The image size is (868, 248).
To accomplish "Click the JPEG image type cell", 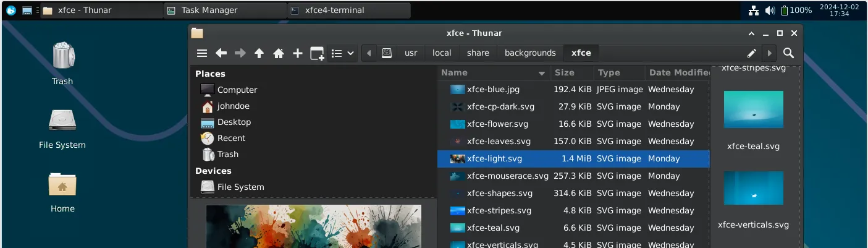I will point(619,89).
